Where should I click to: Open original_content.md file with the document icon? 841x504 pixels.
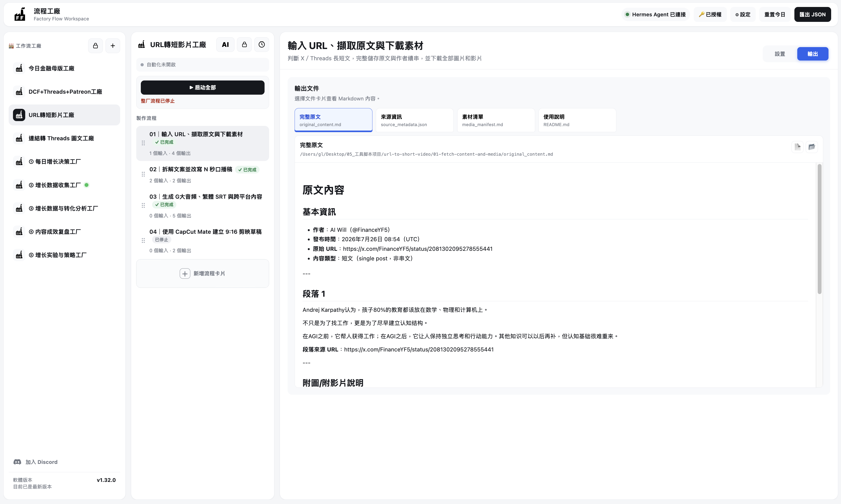798,147
